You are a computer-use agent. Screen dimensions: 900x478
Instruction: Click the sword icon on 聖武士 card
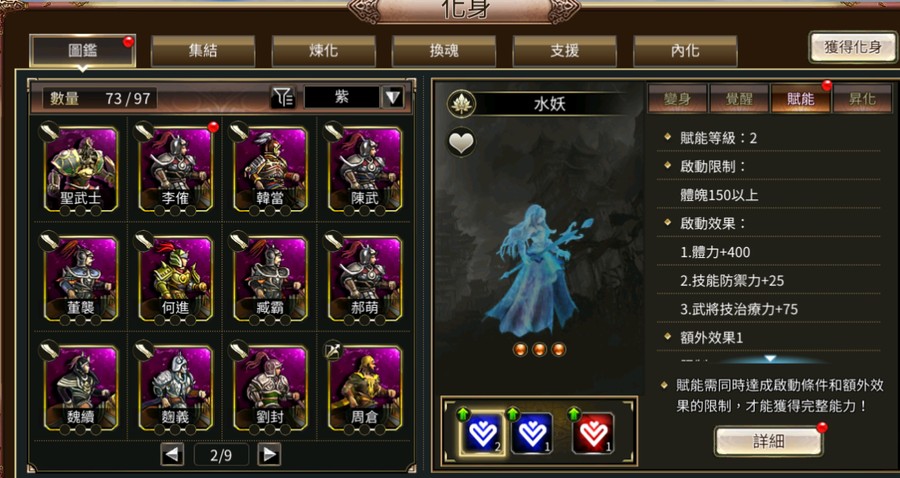point(49,132)
